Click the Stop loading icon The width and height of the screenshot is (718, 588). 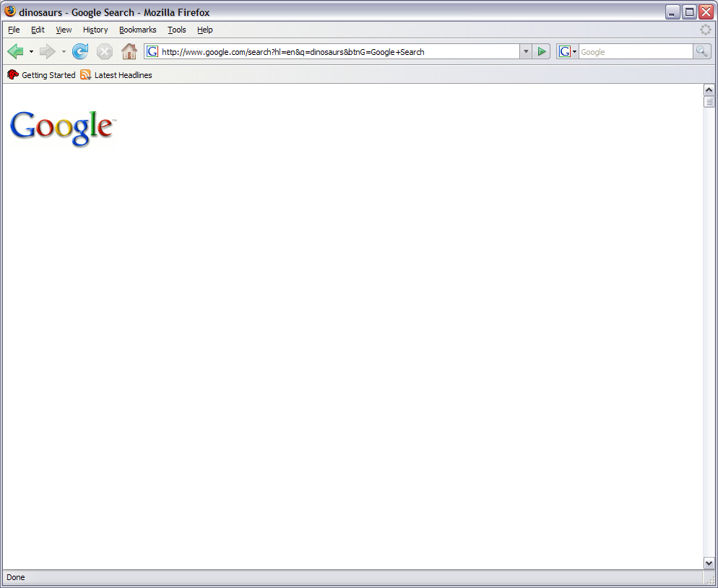coord(105,51)
